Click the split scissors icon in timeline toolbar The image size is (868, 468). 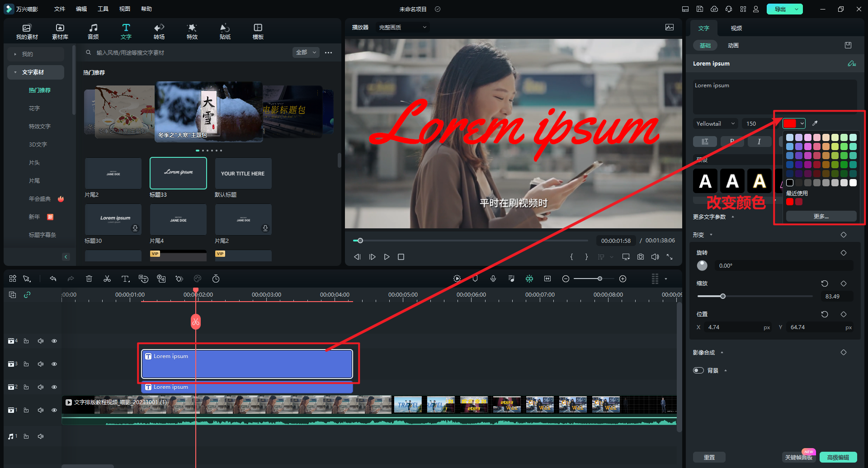107,279
